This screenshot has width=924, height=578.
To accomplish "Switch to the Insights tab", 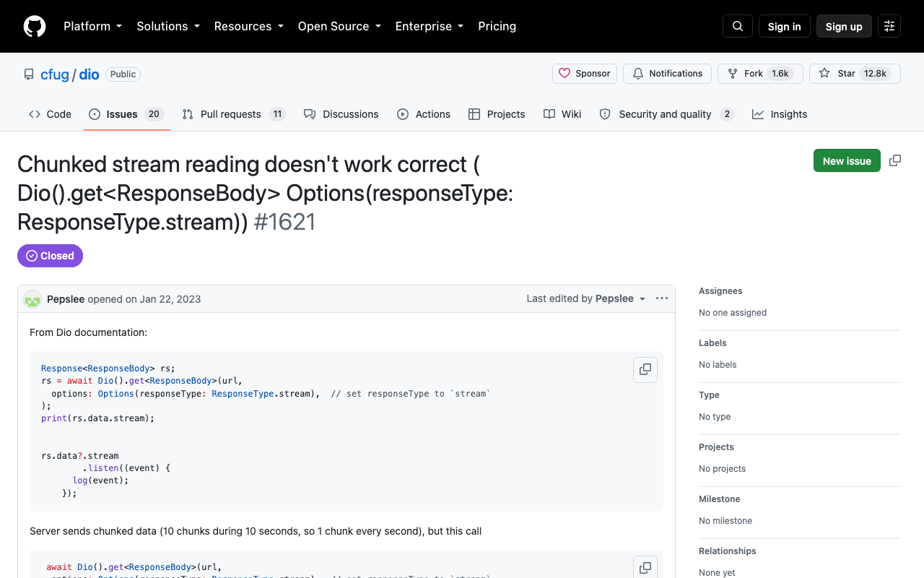I will pyautogui.click(x=780, y=114).
